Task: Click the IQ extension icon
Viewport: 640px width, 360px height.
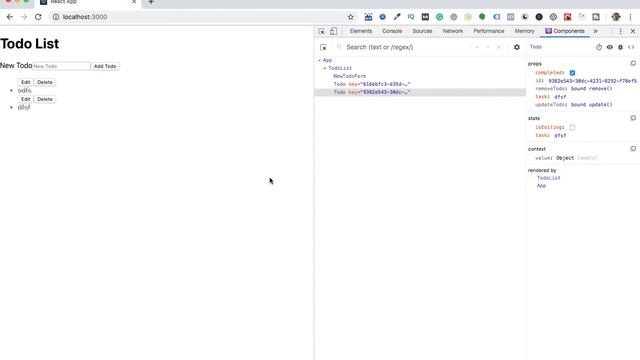Action: [411, 17]
